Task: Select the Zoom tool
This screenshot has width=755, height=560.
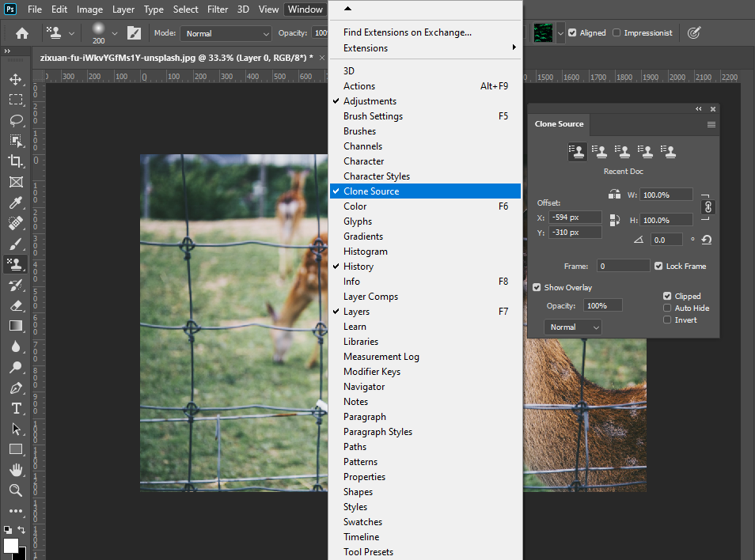Action: tap(16, 490)
